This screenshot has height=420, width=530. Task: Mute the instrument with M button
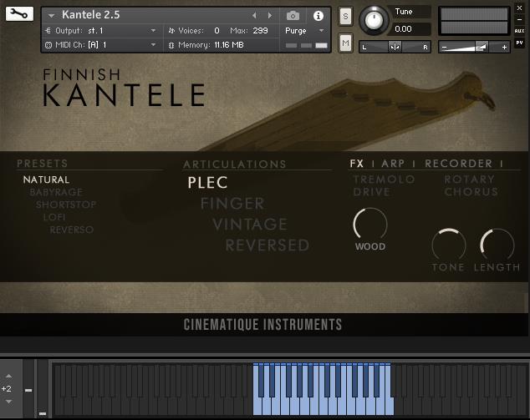(345, 42)
